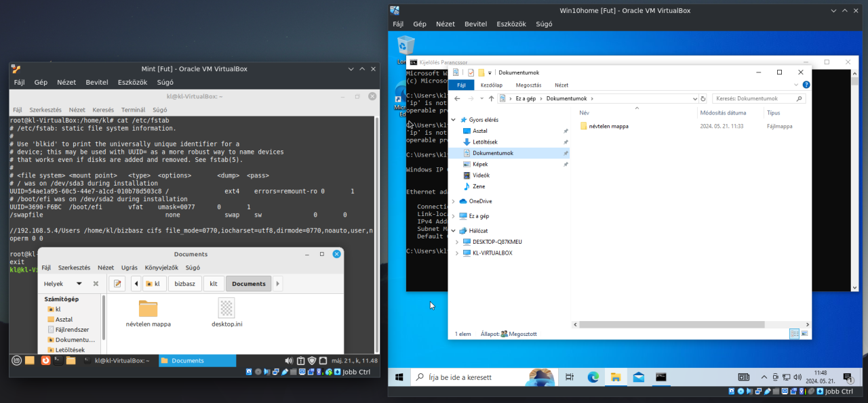Refresh the Dokumentumok folder in Explorer
The height and width of the screenshot is (403, 868).
[x=703, y=98]
